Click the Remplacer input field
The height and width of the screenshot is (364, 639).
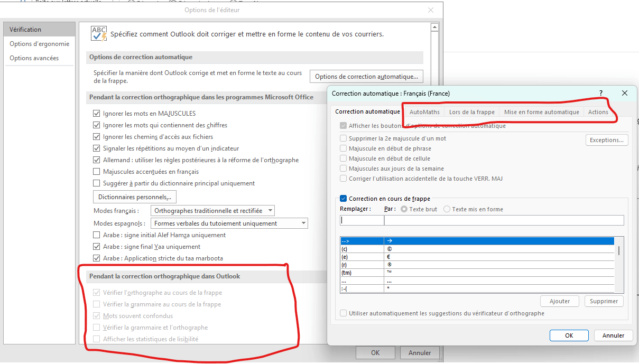tap(362, 220)
